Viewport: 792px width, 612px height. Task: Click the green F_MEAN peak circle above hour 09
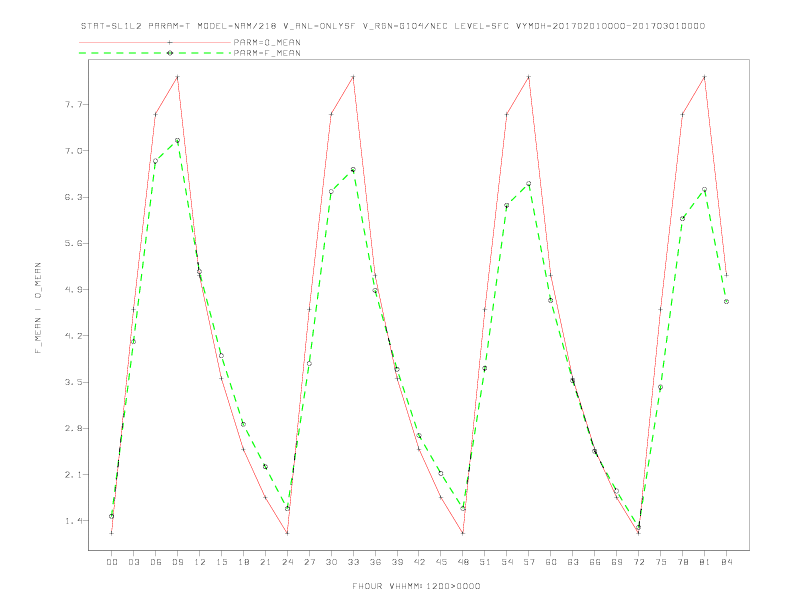tap(177, 140)
